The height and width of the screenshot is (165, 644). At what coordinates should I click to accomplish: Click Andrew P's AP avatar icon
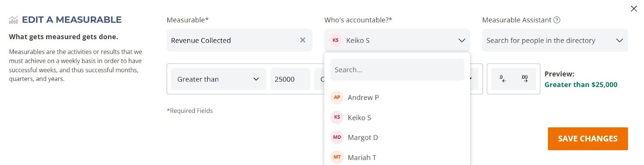pos(337,97)
